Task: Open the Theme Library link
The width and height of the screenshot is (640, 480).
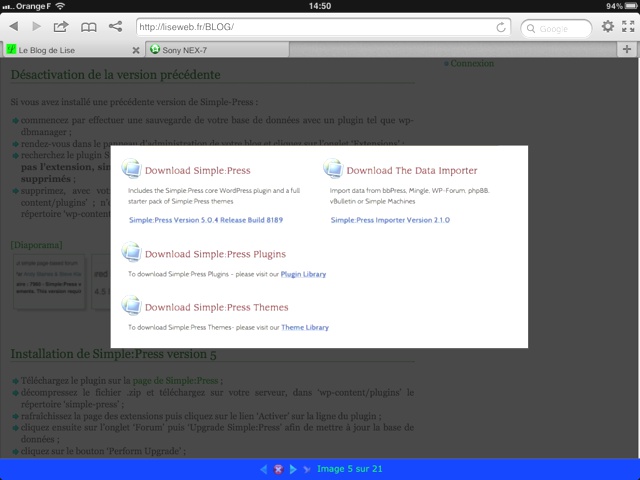Action: 304,327
